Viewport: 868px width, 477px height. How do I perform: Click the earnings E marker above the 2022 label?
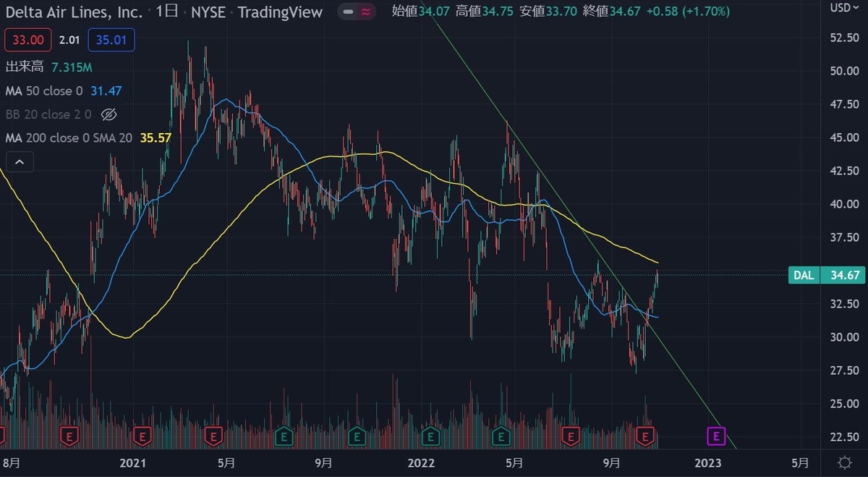pos(431,436)
